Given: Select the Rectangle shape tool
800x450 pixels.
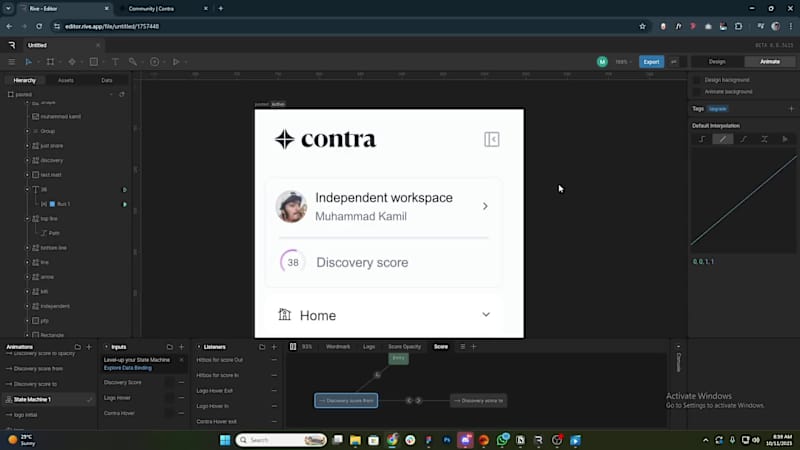Looking at the screenshot, I should (x=93, y=62).
